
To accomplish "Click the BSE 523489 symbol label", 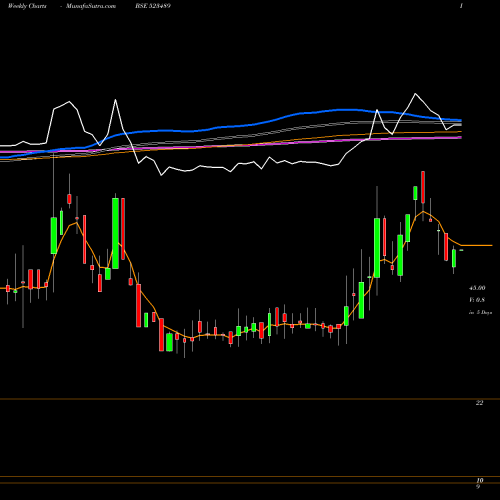I will coord(153,6).
